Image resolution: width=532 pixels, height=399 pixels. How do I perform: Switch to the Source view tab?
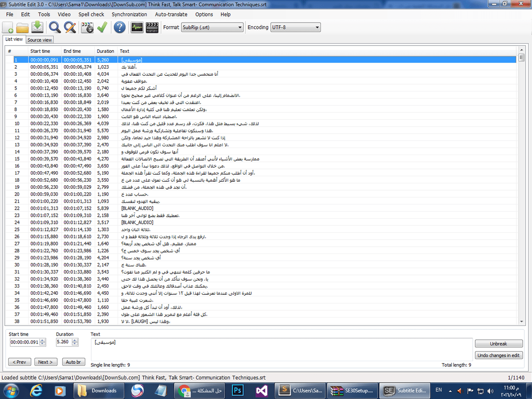coord(39,40)
